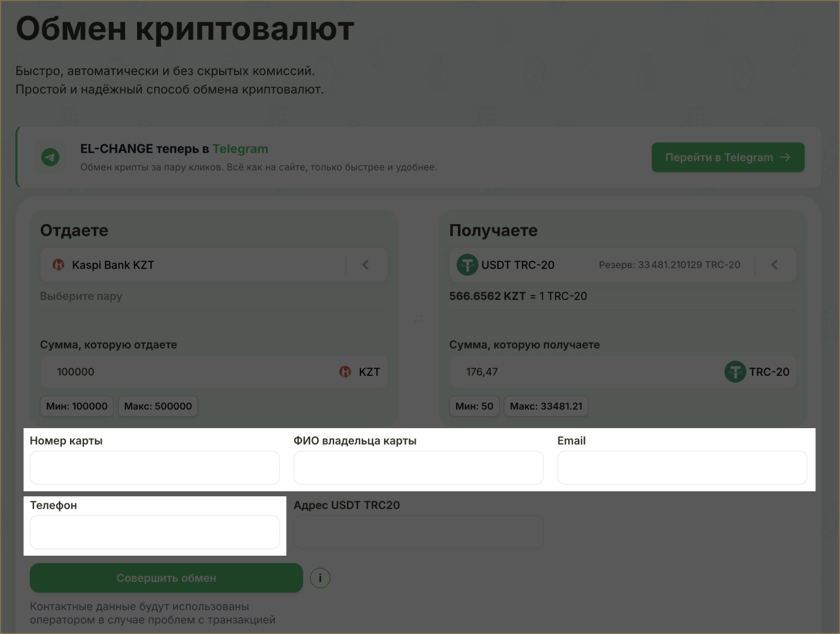
Task: Select the Макс: 33481.21 receive chip
Action: click(546, 406)
